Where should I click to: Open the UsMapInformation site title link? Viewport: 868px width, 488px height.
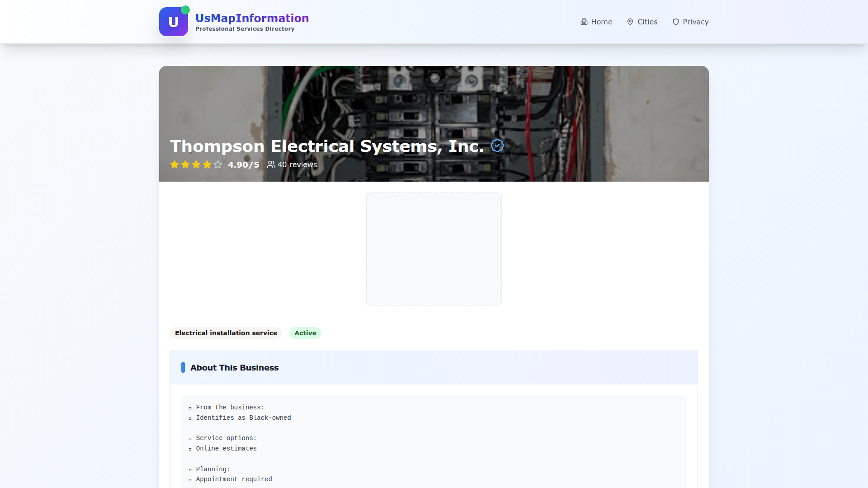pyautogui.click(x=252, y=18)
